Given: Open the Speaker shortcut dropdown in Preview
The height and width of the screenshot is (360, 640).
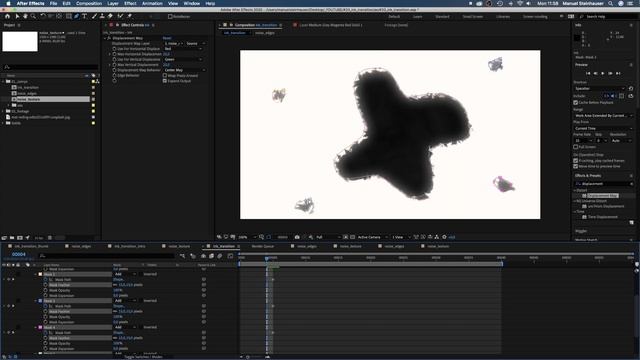Looking at the screenshot, I should (600, 89).
